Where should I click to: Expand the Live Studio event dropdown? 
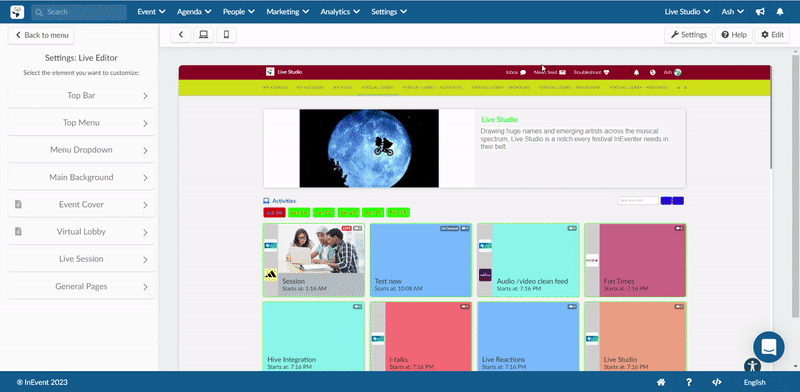coord(687,12)
